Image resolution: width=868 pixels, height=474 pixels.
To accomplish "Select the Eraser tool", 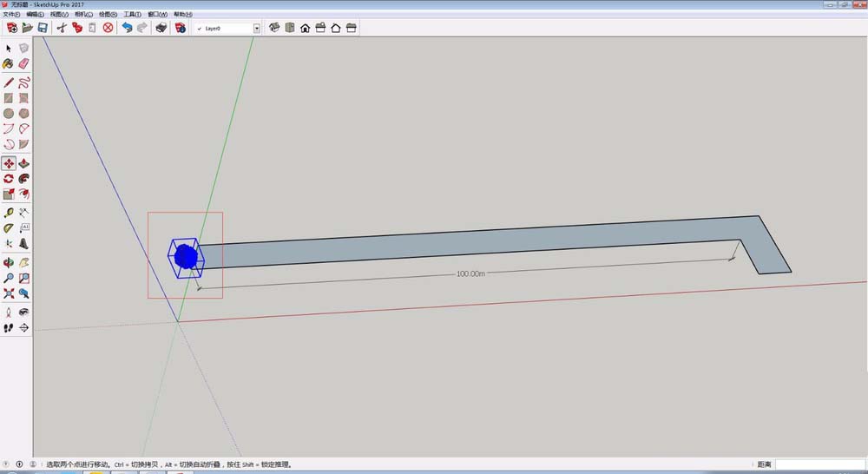I will tap(23, 63).
